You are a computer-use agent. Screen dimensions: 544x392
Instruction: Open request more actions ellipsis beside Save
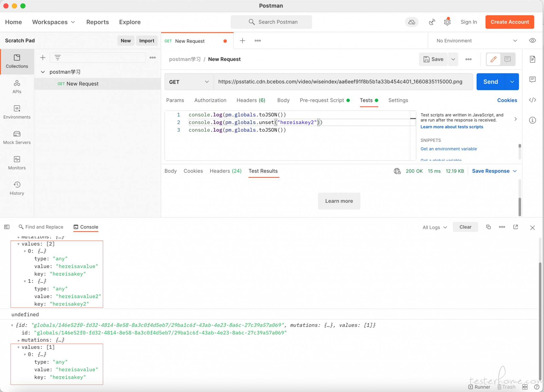coord(469,59)
